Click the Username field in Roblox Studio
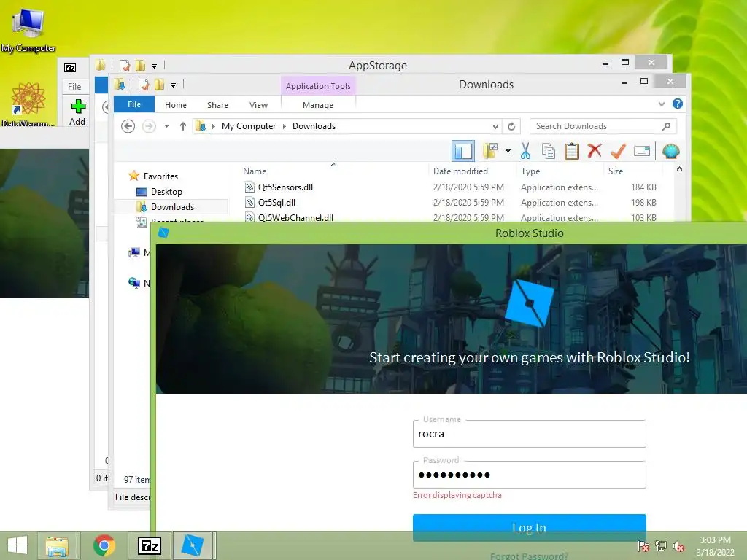This screenshot has width=747, height=560. click(530, 434)
